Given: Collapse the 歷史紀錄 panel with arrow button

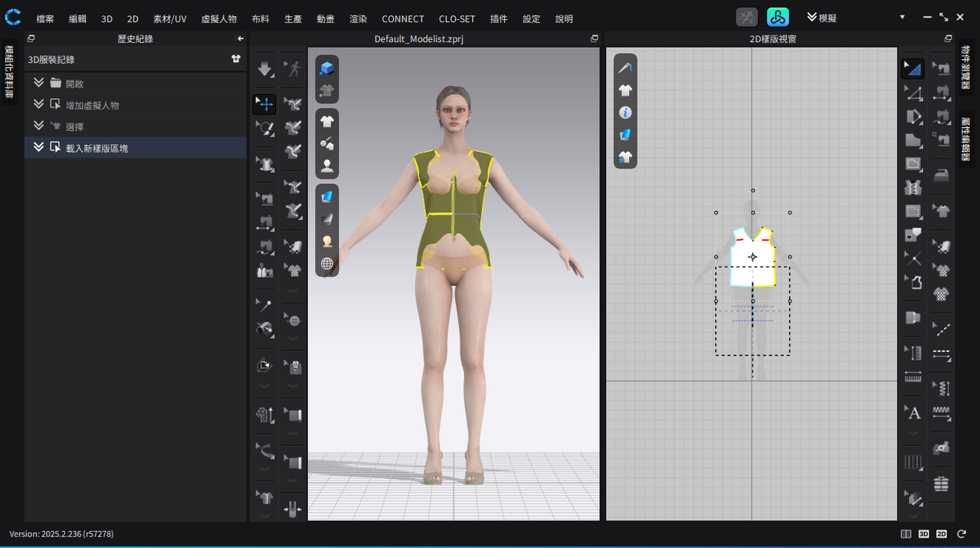Looking at the screenshot, I should [x=241, y=38].
